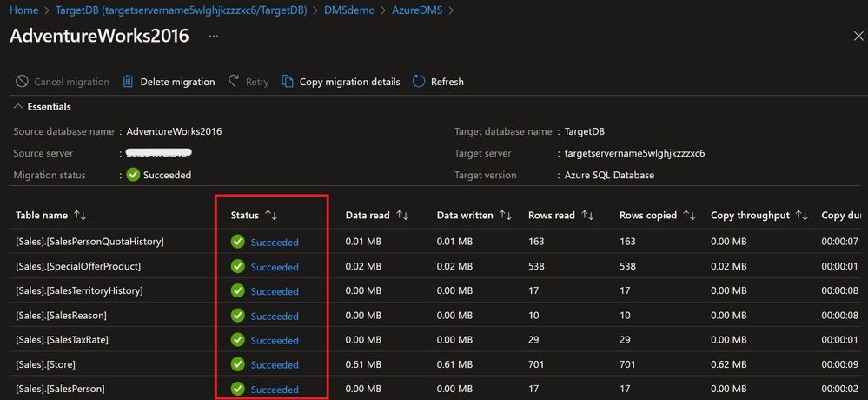Click green check icon for SalesPersonQuotaHistory row

click(237, 242)
